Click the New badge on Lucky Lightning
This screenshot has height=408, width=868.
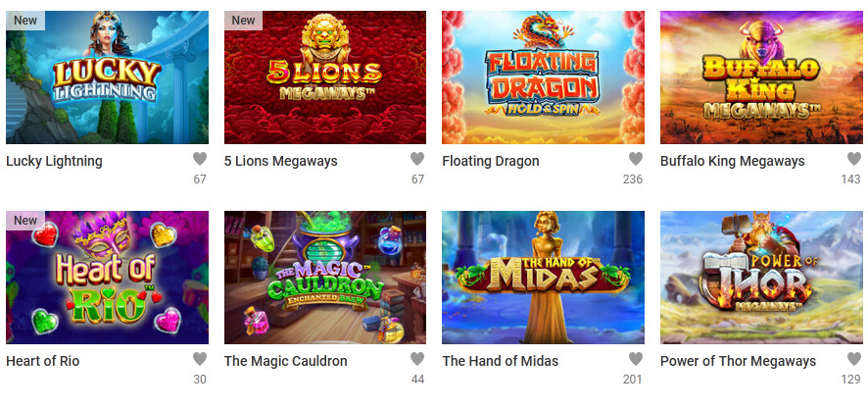tap(25, 21)
